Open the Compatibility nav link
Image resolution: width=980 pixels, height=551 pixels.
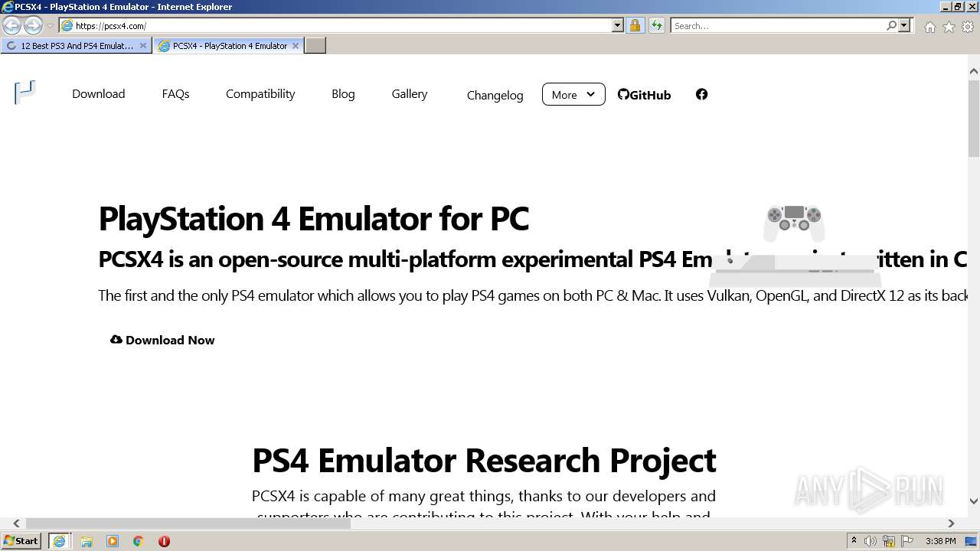coord(260,94)
